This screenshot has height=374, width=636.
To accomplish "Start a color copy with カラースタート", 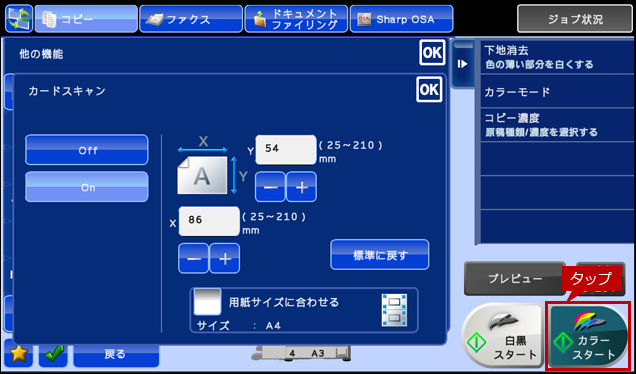I will tap(588, 336).
